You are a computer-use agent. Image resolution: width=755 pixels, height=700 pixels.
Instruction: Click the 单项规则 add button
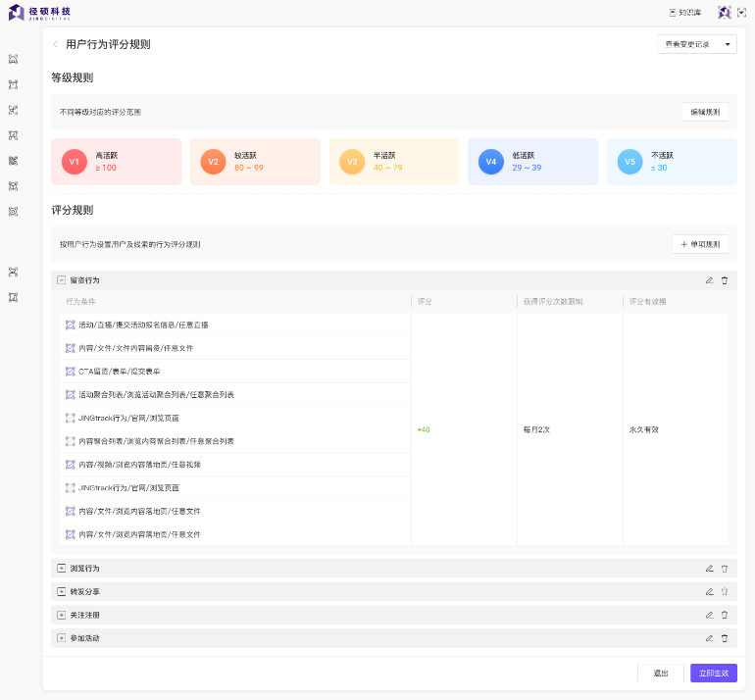click(699, 244)
